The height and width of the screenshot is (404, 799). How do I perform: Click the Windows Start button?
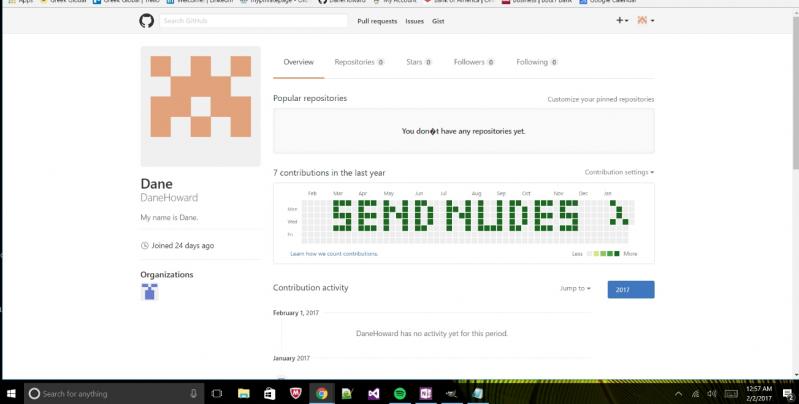12,393
